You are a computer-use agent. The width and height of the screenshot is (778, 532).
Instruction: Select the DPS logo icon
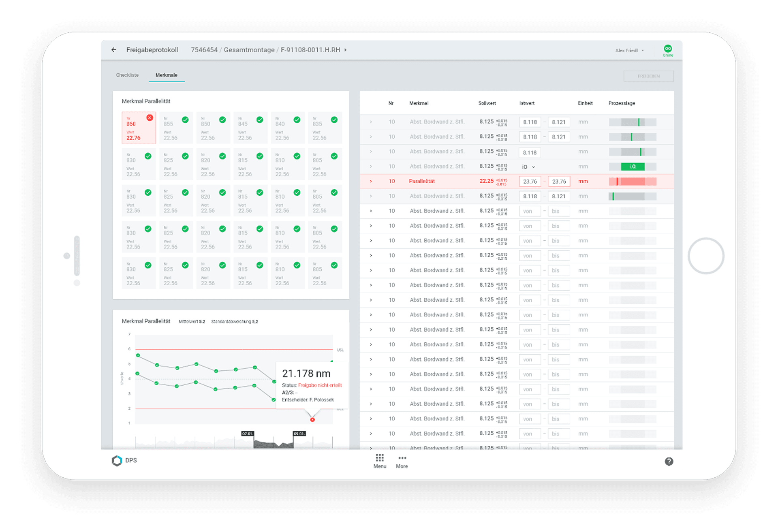point(117,460)
